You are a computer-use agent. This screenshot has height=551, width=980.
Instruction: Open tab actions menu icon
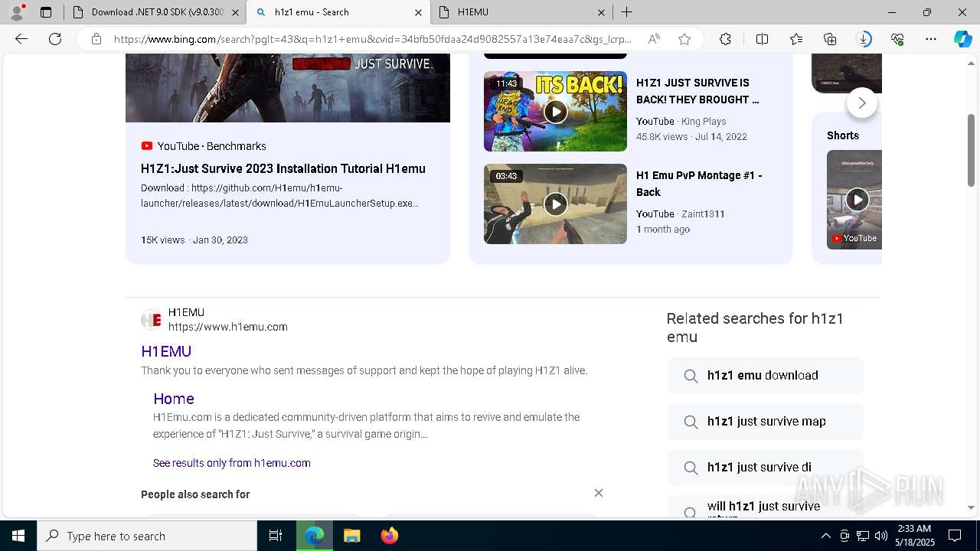(x=46, y=12)
